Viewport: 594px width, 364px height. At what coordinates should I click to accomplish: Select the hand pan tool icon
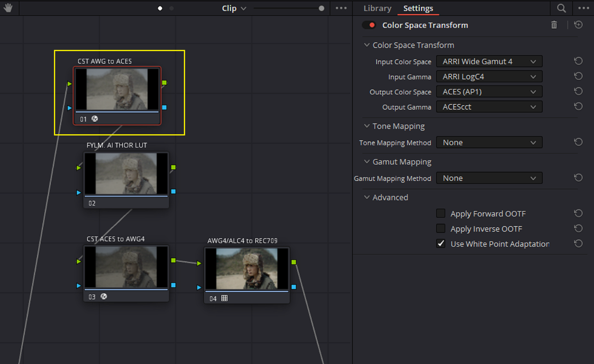click(x=8, y=8)
